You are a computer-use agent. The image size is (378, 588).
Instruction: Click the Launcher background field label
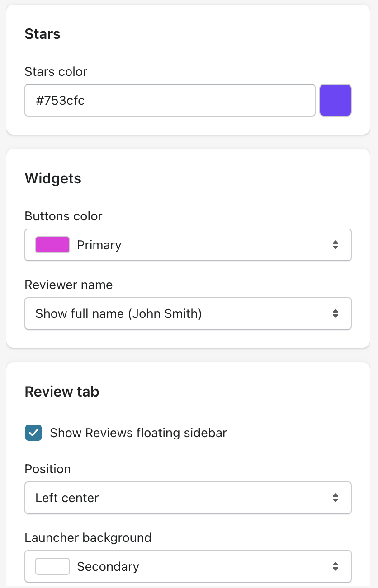pos(88,538)
